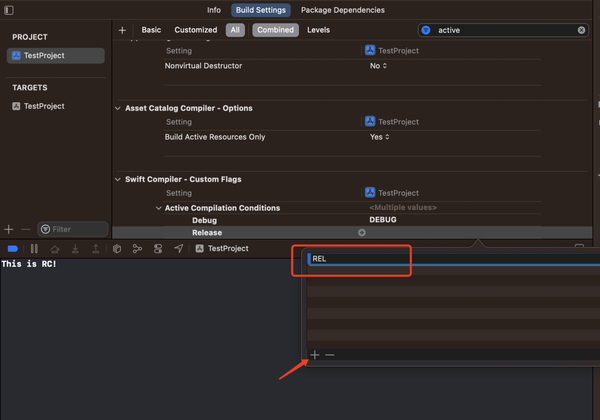Click Build Active Resources Only setting

(x=215, y=137)
